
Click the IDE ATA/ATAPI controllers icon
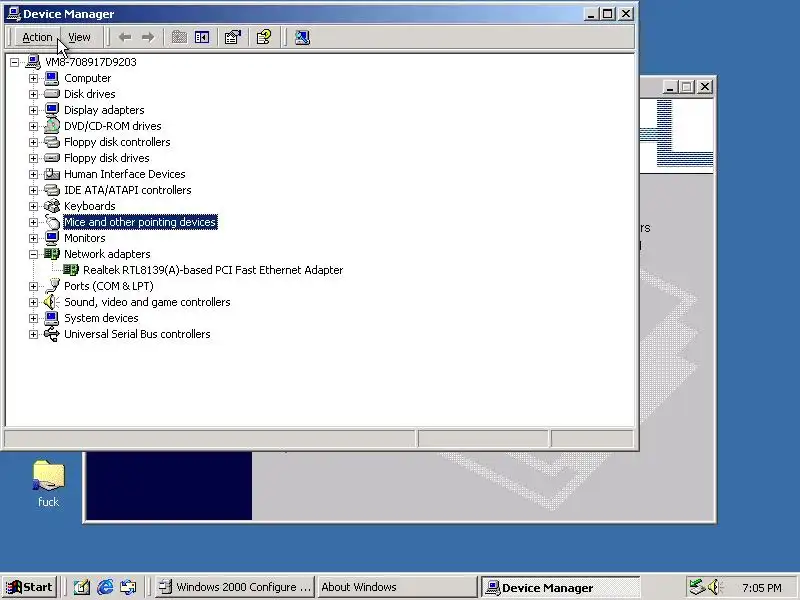point(52,190)
